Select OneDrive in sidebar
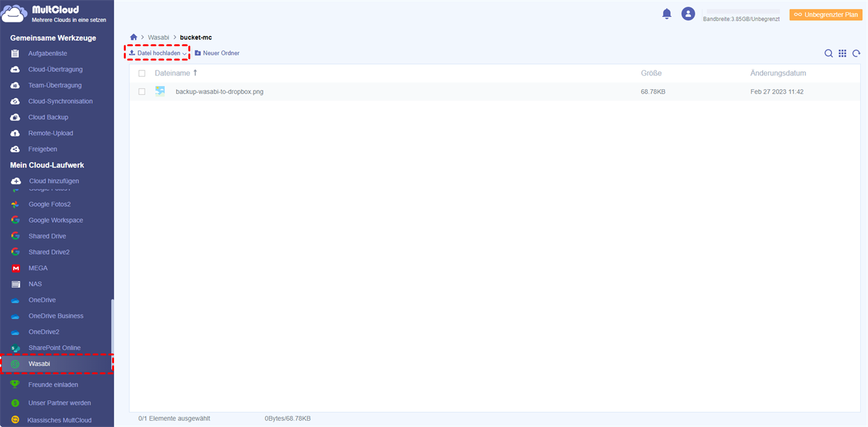Screen dimensions: 868x427 pyautogui.click(x=42, y=300)
